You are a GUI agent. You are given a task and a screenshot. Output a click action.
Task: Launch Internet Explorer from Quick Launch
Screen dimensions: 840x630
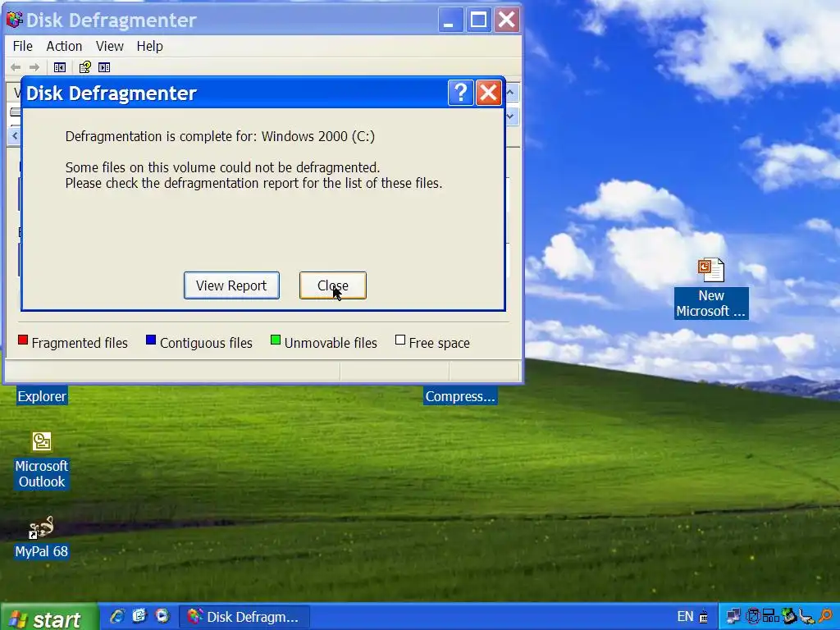117,616
